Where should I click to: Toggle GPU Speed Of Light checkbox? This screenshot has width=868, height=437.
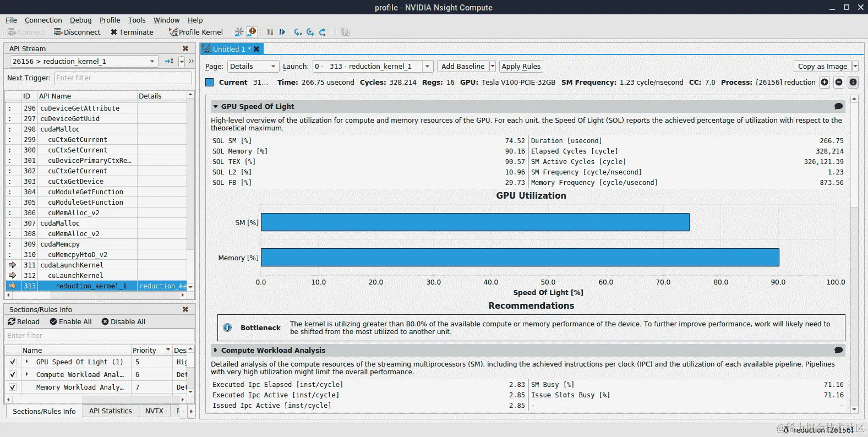tap(13, 362)
